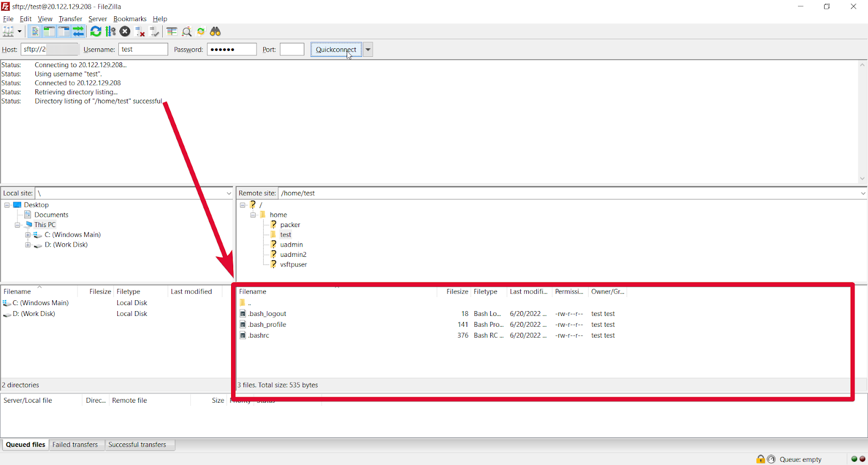Focus the Username field
Screen dimensions: 868x465
(x=143, y=49)
